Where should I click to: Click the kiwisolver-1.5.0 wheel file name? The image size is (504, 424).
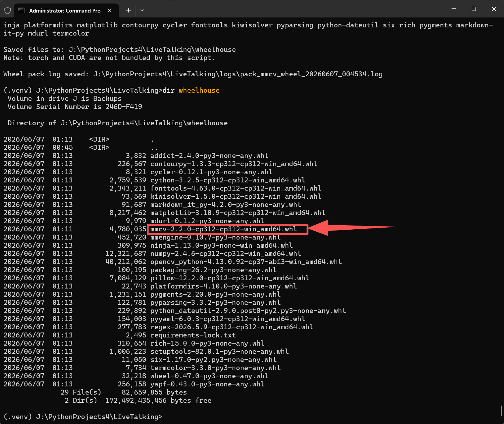click(x=236, y=196)
